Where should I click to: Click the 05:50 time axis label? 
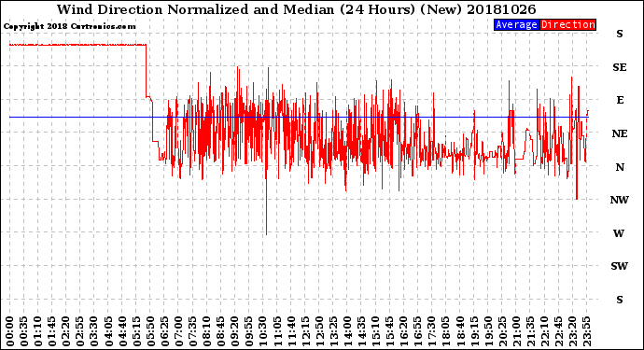pos(150,331)
